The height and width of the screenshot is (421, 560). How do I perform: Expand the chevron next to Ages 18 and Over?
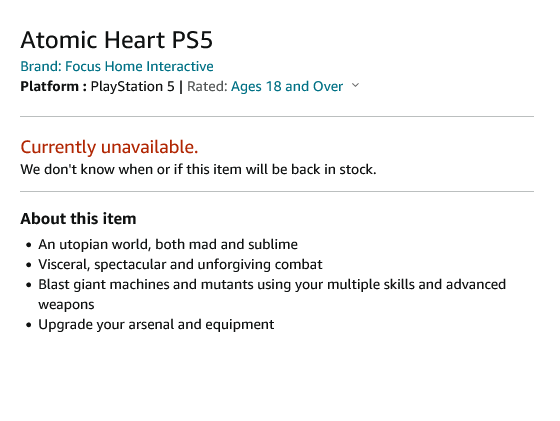355,85
